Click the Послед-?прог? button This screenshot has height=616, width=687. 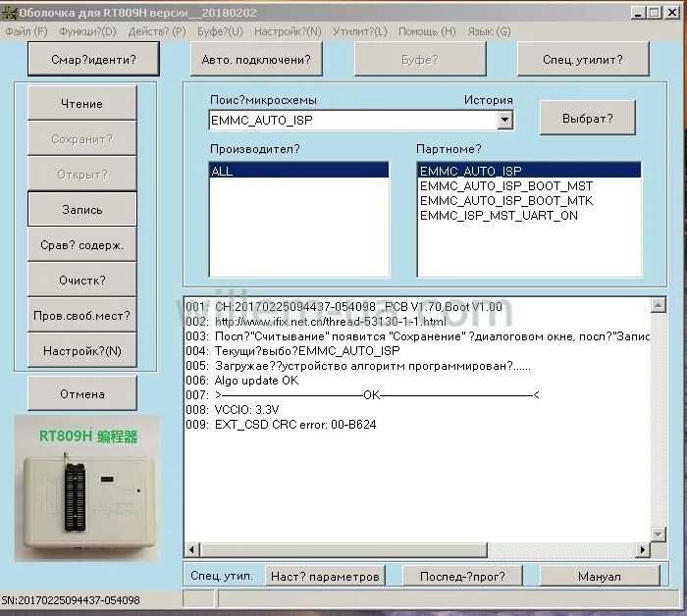(462, 576)
